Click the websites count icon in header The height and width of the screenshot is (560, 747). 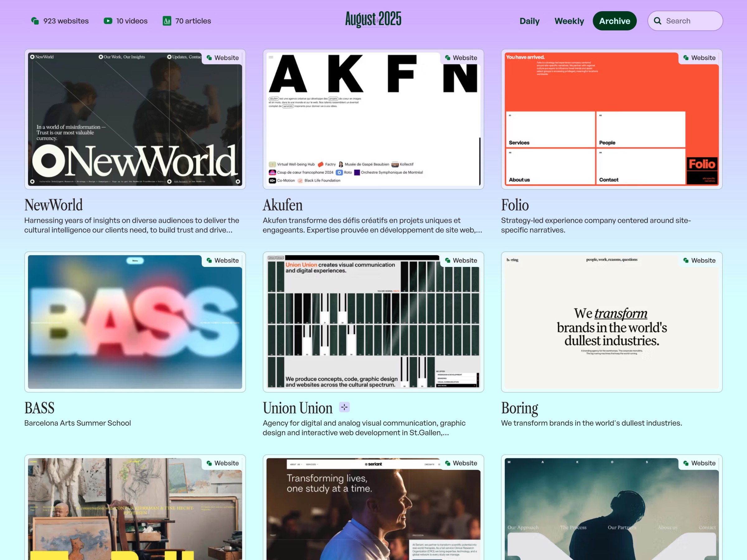pos(35,21)
